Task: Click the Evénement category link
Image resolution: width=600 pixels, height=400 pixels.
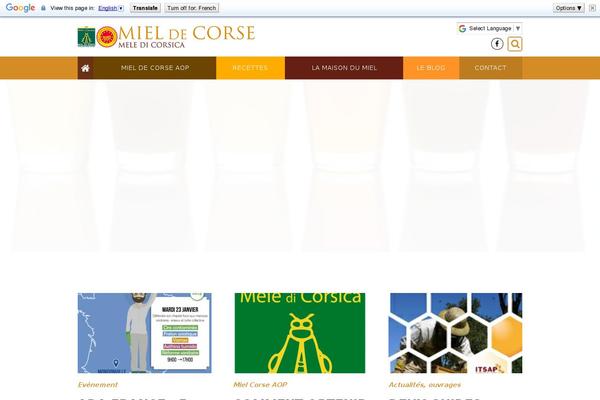Action: (x=98, y=385)
